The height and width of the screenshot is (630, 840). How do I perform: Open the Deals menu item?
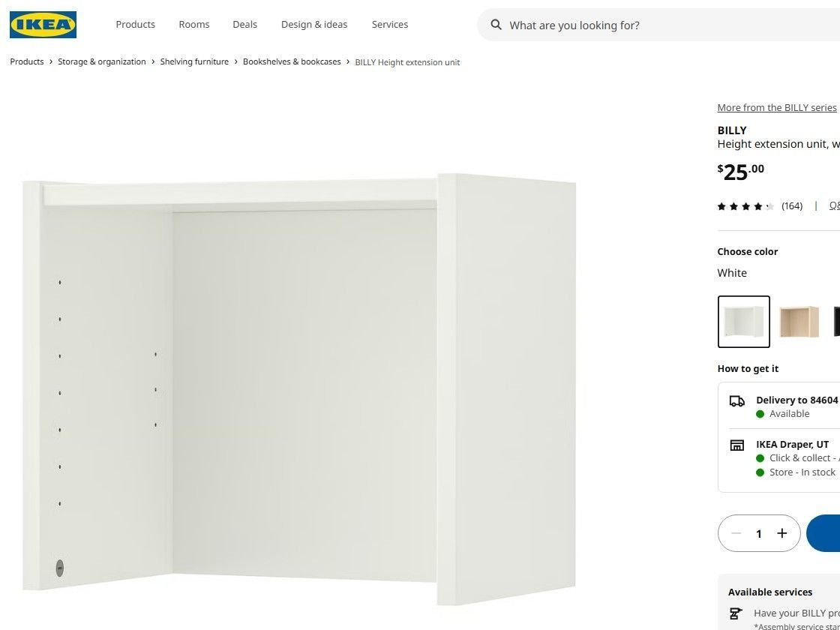(x=244, y=25)
